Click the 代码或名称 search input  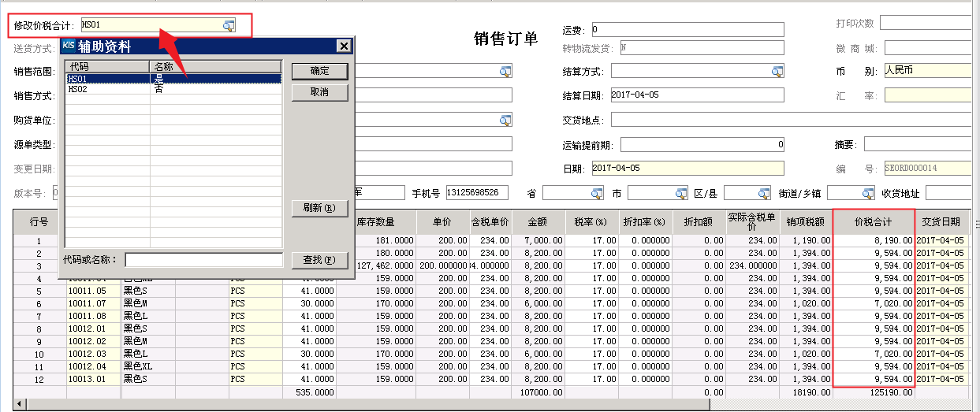[x=203, y=259]
